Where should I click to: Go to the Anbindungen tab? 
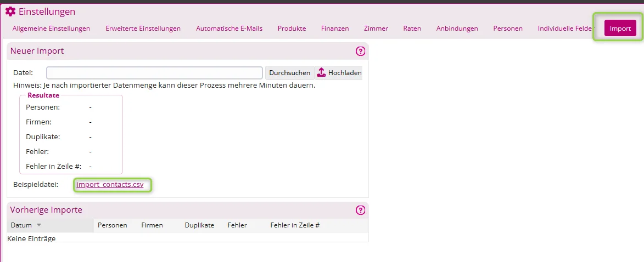(x=457, y=29)
